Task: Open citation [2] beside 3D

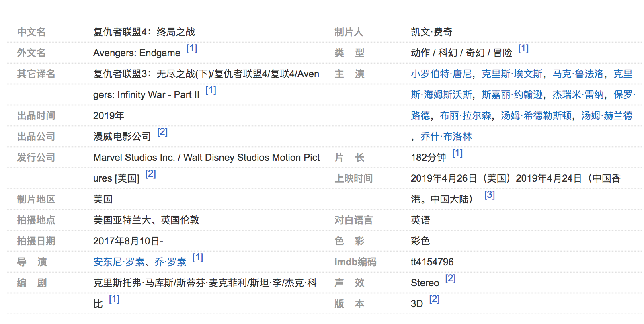Action: point(435,299)
